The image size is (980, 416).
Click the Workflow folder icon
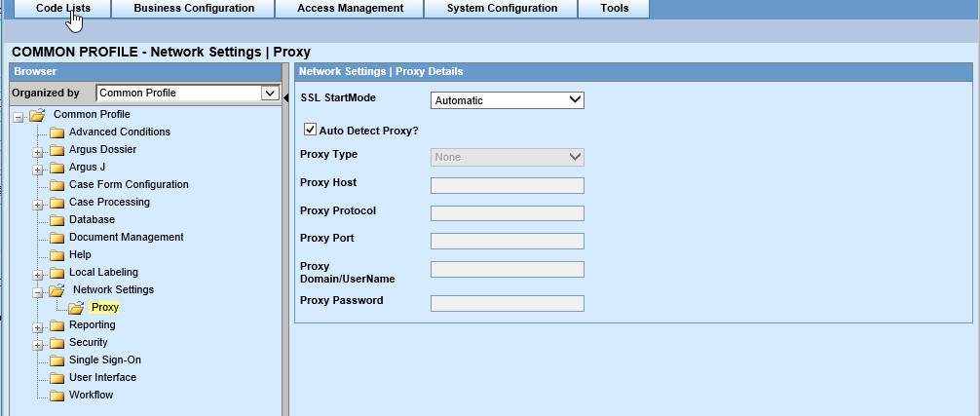tap(57, 396)
